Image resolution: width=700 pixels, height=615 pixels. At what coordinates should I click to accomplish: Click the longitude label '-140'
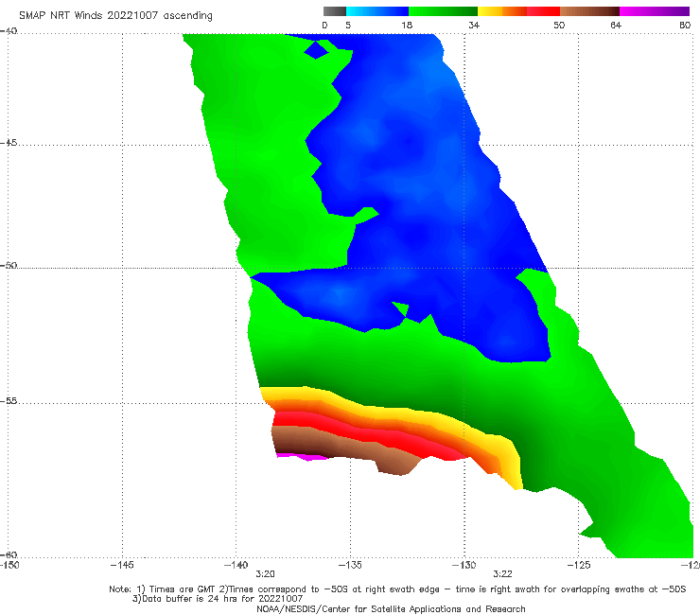click(236, 565)
